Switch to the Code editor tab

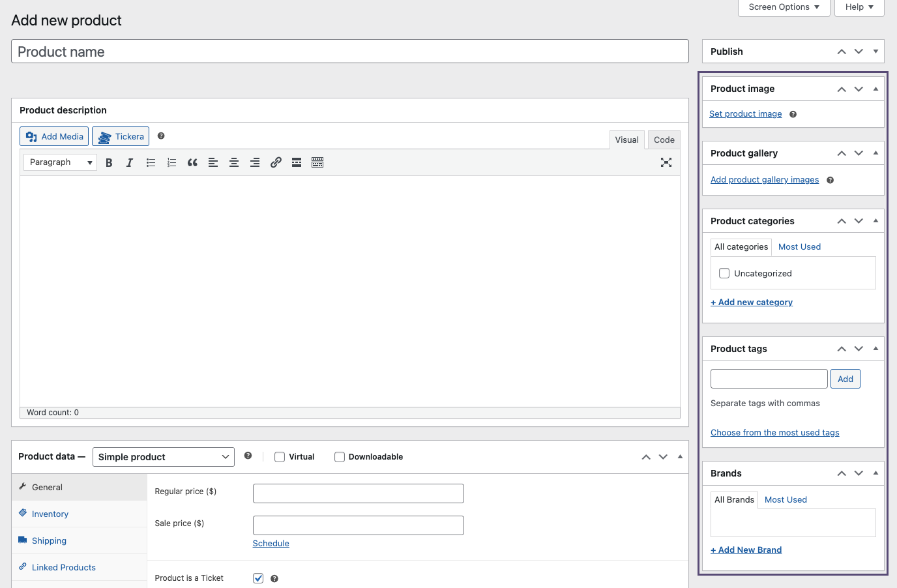664,140
